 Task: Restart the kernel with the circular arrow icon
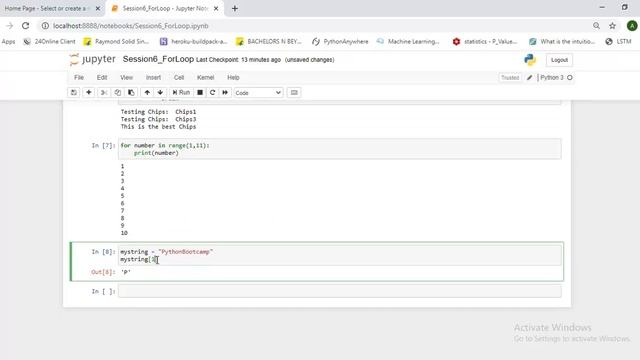[213, 93]
